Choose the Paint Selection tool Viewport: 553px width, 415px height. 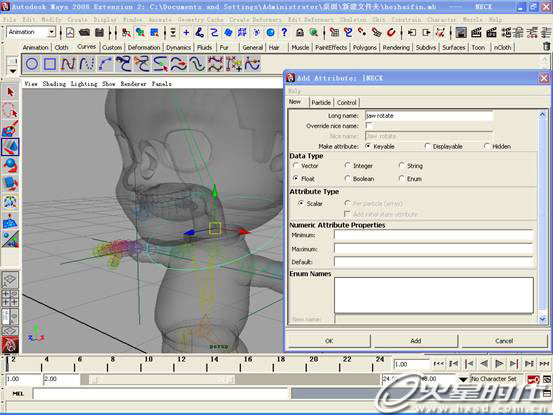(10, 128)
